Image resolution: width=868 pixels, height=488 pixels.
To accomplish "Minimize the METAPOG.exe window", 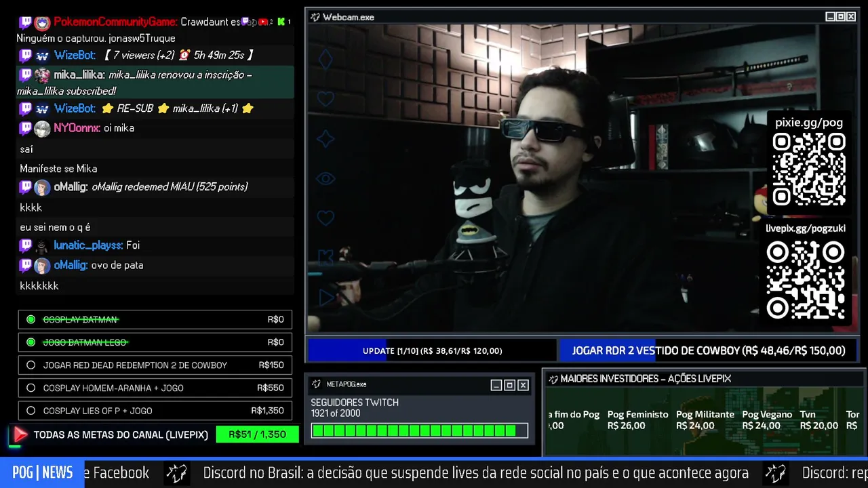I will tap(496, 385).
